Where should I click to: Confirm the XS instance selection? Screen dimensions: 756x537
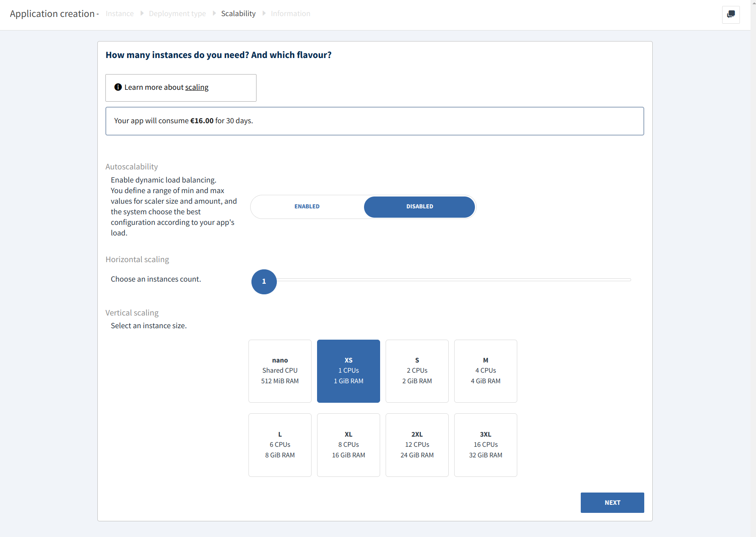[x=348, y=371]
